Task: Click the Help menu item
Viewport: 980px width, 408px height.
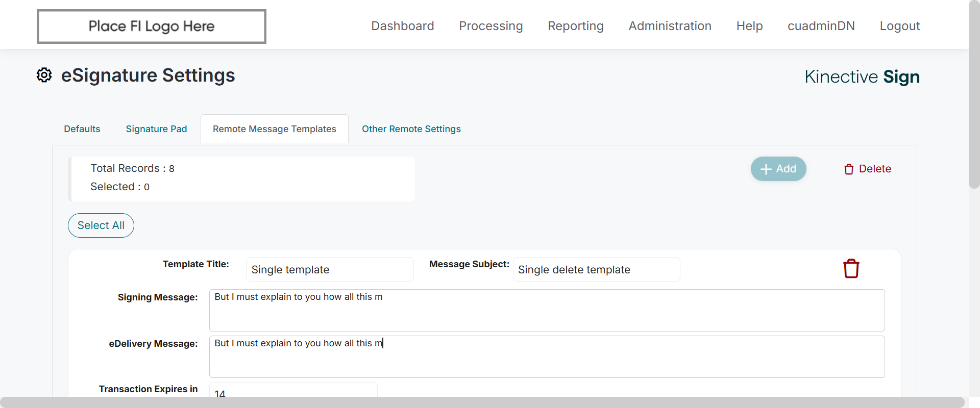Action: click(x=750, y=26)
